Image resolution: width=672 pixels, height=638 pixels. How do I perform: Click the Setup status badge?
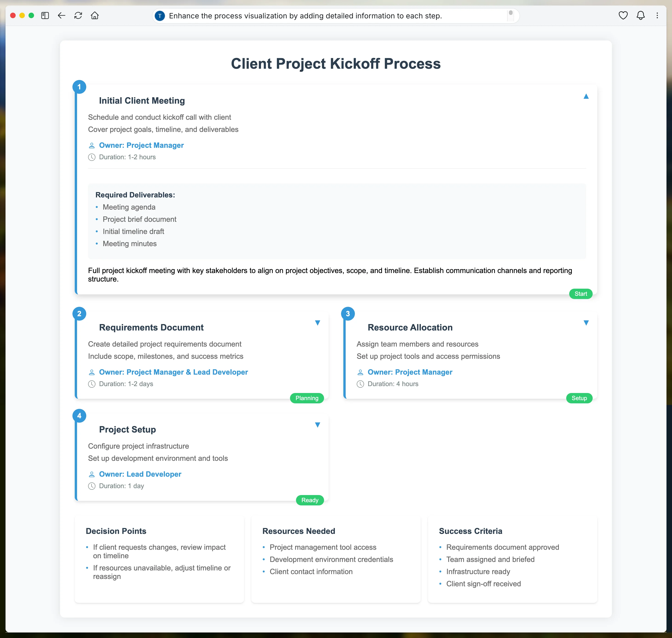[579, 398]
